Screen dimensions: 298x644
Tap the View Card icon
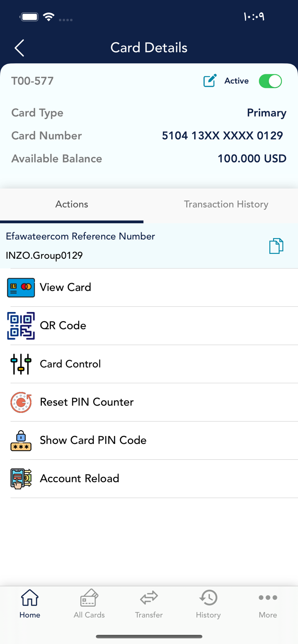pos(21,287)
